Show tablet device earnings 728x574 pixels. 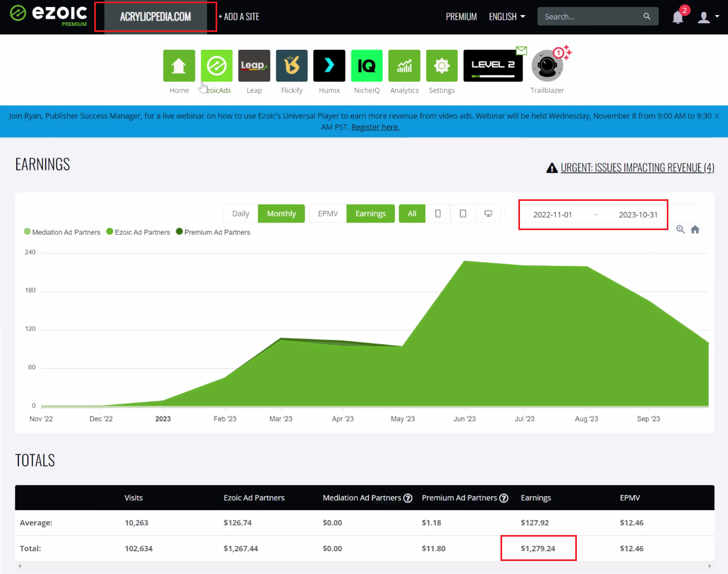[x=463, y=214]
